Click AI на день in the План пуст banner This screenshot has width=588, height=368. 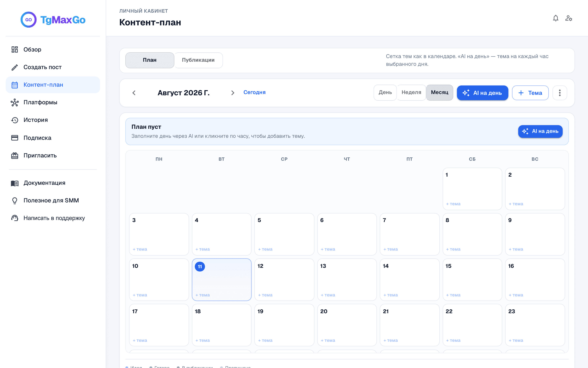540,131
